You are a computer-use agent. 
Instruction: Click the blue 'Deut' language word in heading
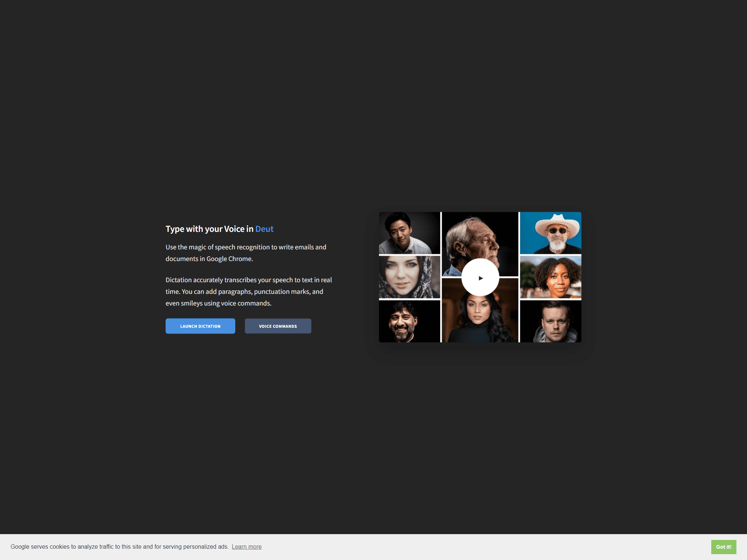tap(264, 229)
